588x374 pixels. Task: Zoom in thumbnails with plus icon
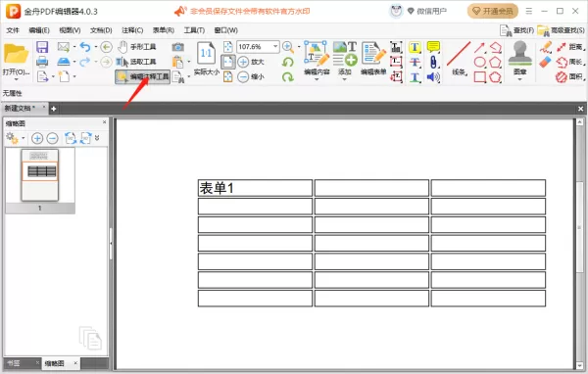[x=37, y=138]
